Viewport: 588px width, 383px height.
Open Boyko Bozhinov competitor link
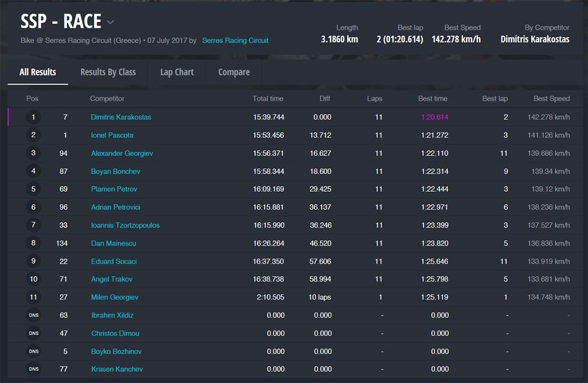pyautogui.click(x=116, y=351)
